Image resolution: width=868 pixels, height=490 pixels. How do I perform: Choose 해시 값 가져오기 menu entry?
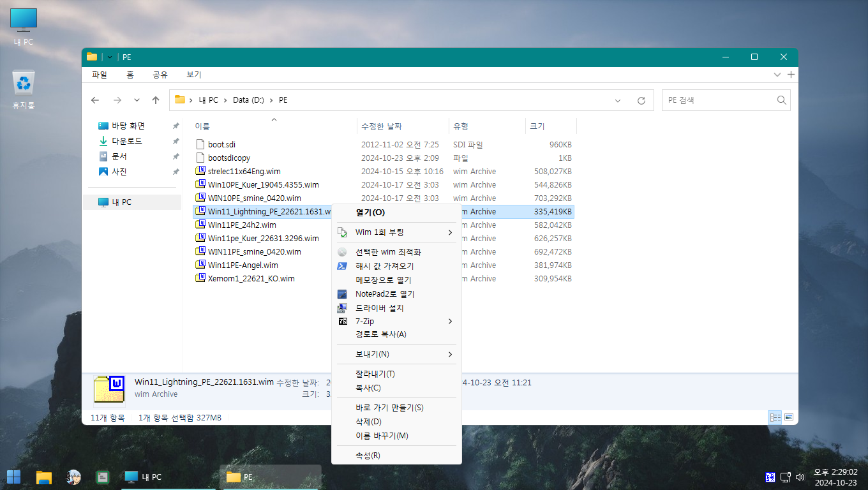click(396, 266)
